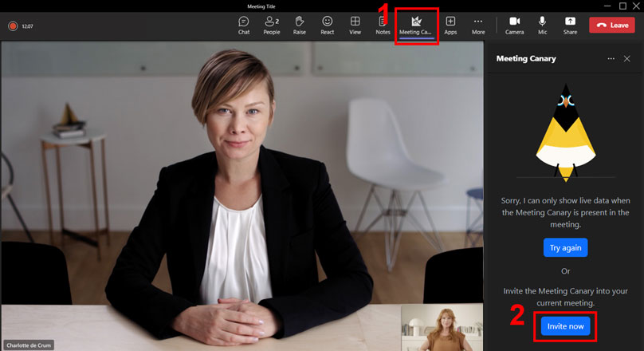Show the People participants list
Viewport: 644px width, 351px height.
click(271, 25)
